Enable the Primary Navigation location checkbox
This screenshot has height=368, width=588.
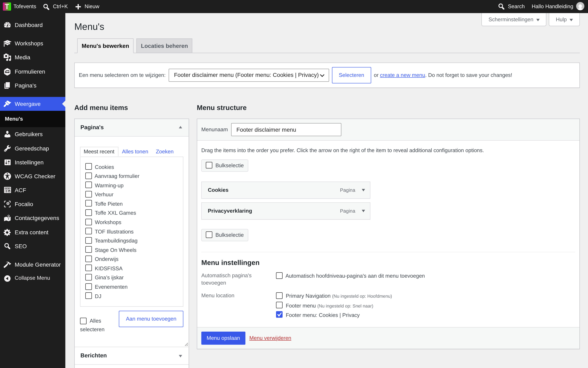tap(279, 295)
